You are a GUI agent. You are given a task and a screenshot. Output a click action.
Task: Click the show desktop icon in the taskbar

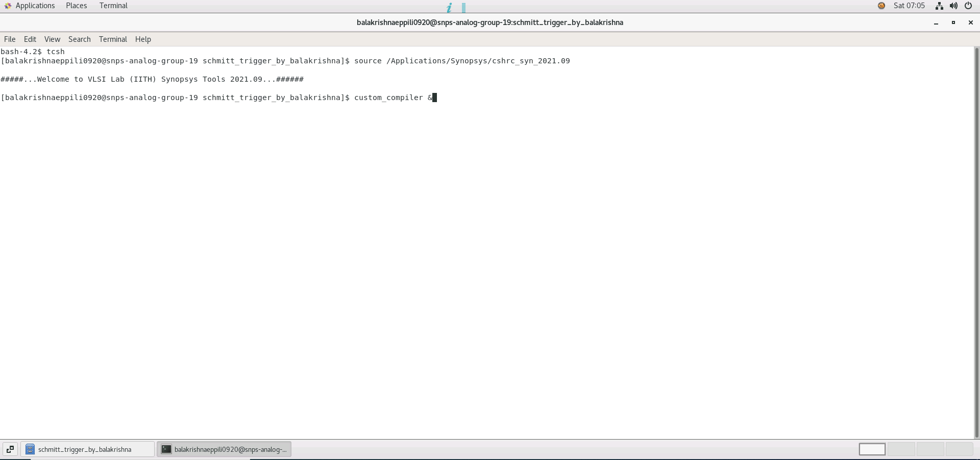coord(10,450)
